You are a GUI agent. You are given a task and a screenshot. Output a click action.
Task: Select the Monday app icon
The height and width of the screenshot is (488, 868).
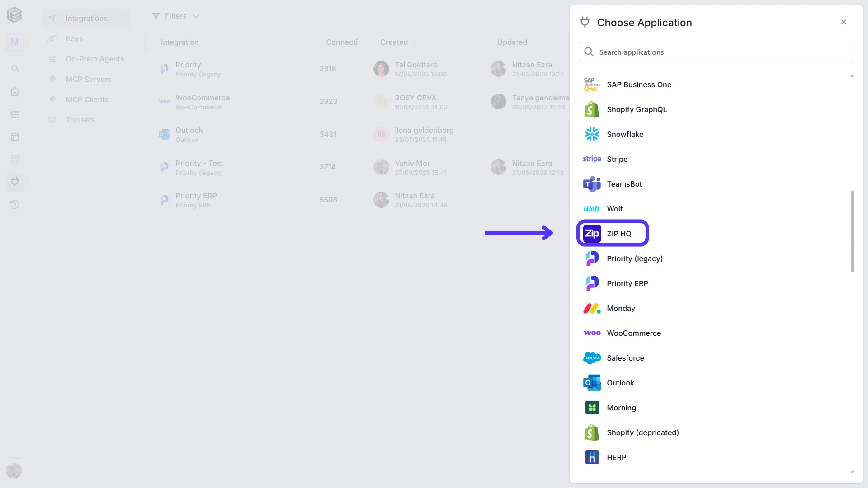[592, 308]
